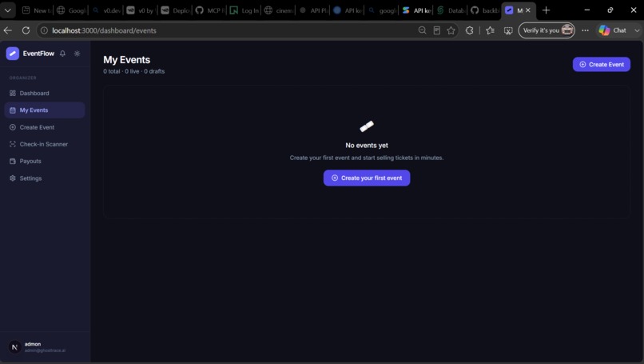Viewport: 644px width, 364px height.
Task: Toggle the light/dark theme sun icon
Action: pyautogui.click(x=77, y=54)
